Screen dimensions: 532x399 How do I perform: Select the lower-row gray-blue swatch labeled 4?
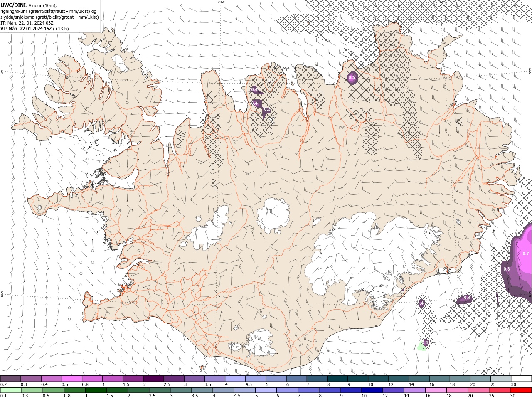click(x=223, y=390)
